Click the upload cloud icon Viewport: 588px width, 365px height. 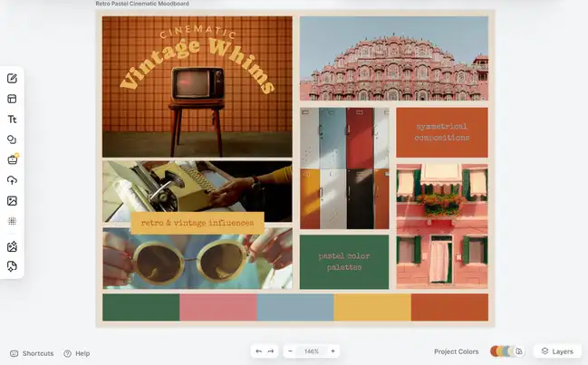[12, 180]
